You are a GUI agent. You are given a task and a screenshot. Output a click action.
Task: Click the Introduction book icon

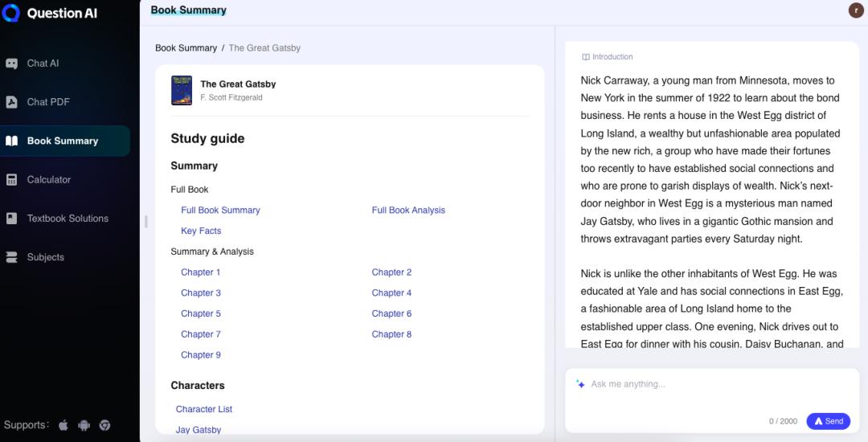click(x=586, y=57)
